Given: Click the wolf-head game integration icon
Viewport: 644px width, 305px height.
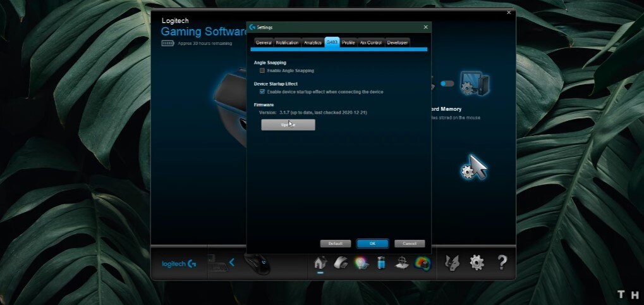Looking at the screenshot, I should pyautogui.click(x=453, y=262).
